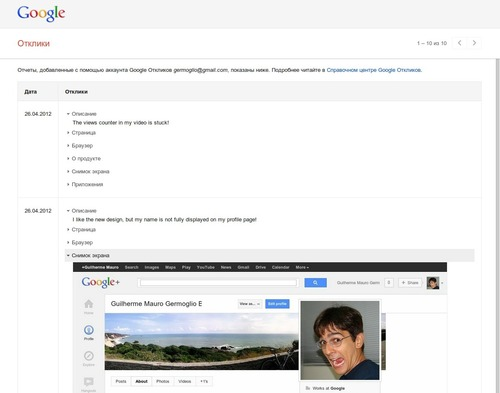500x393 pixels.
Task: Select the Posts tab
Action: pos(121,381)
